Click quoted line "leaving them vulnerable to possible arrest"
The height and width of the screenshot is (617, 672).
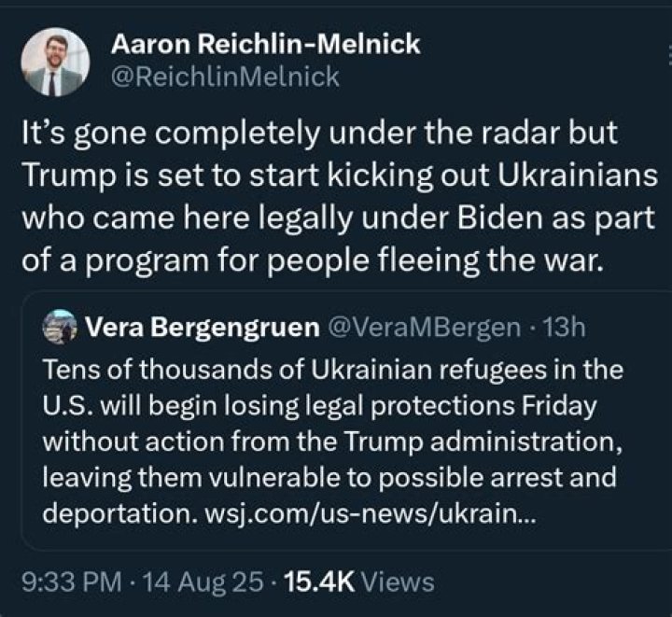[330, 478]
